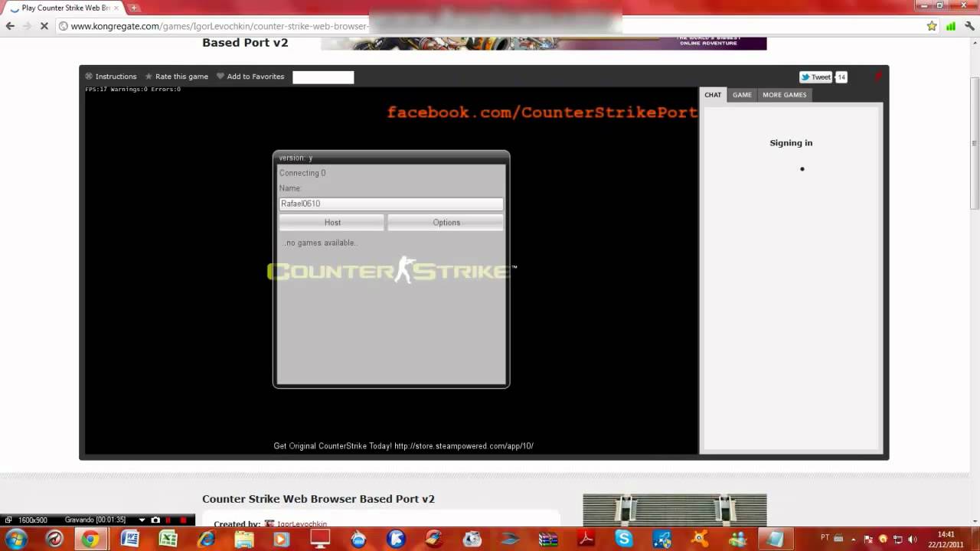
Task: Click the Name field containing Rafael0610
Action: click(x=391, y=204)
